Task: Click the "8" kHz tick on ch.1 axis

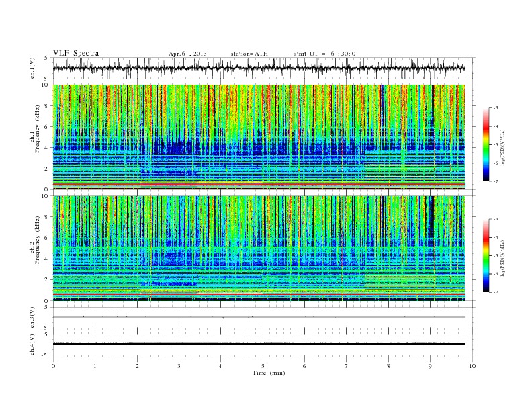Action: 46,106
